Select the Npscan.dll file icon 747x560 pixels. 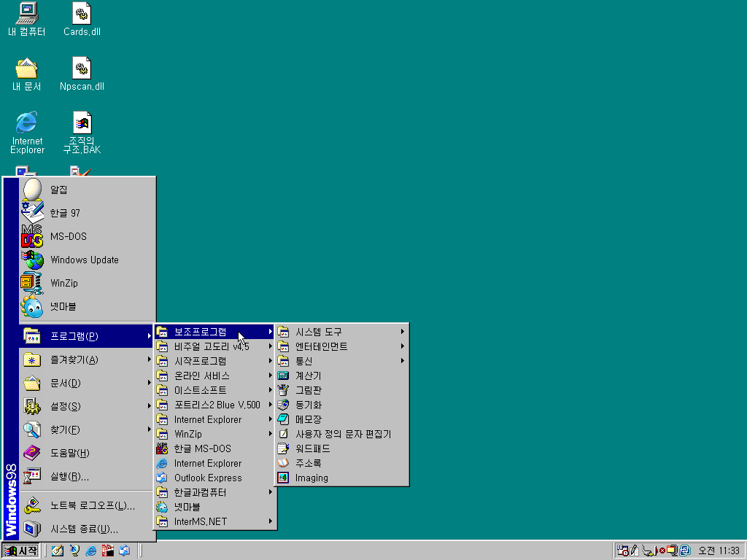click(82, 74)
